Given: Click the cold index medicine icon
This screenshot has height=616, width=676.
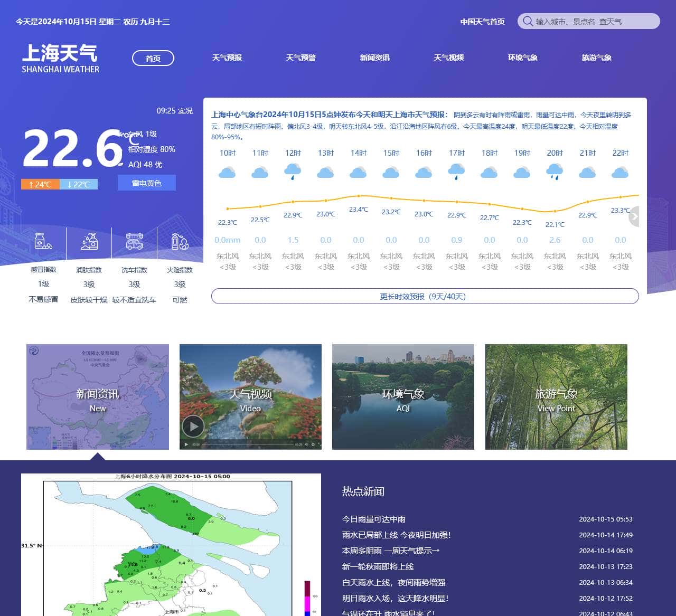Looking at the screenshot, I should click(43, 241).
